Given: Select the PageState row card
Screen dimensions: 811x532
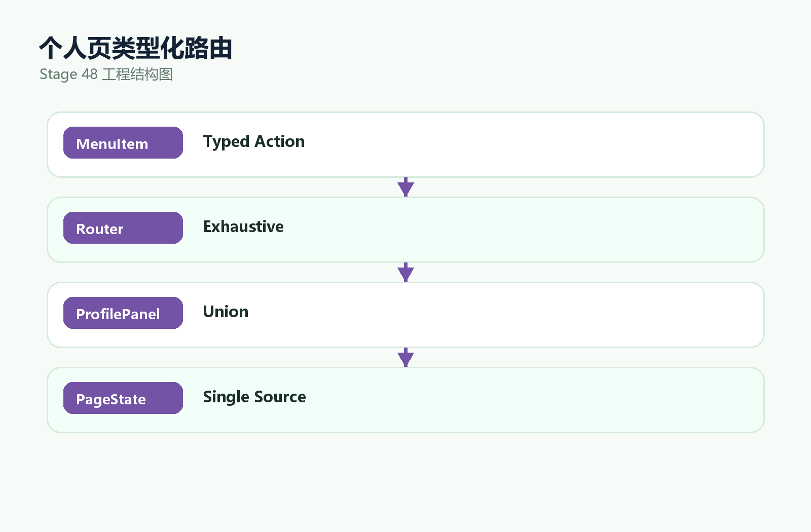Looking at the screenshot, I should 405,400.
